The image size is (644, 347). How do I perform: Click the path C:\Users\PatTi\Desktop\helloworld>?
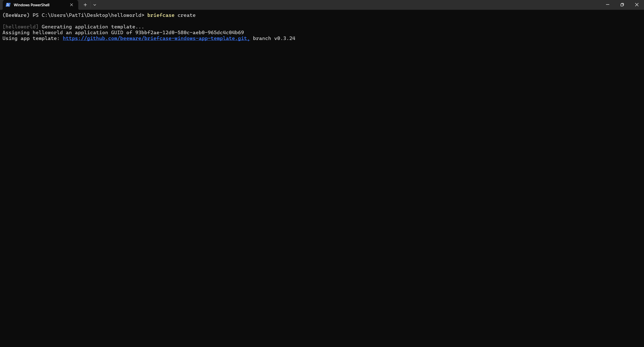pyautogui.click(x=93, y=15)
